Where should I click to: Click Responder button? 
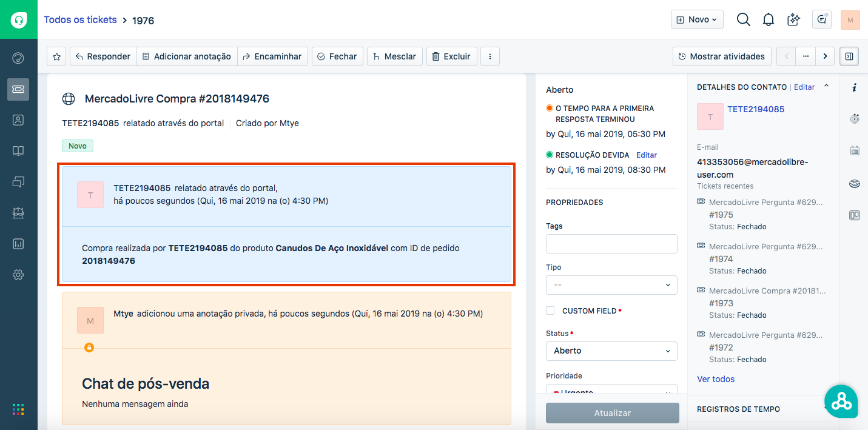(x=103, y=56)
